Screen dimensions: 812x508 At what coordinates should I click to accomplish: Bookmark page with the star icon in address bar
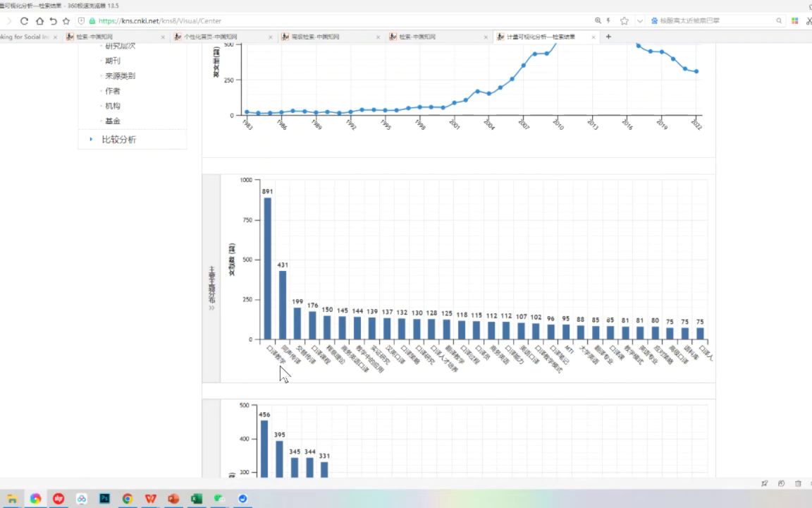(624, 20)
